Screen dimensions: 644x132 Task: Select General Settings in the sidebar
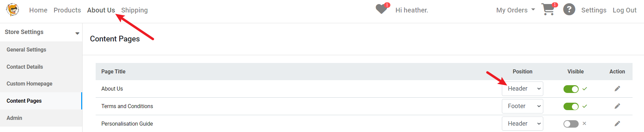(26, 49)
